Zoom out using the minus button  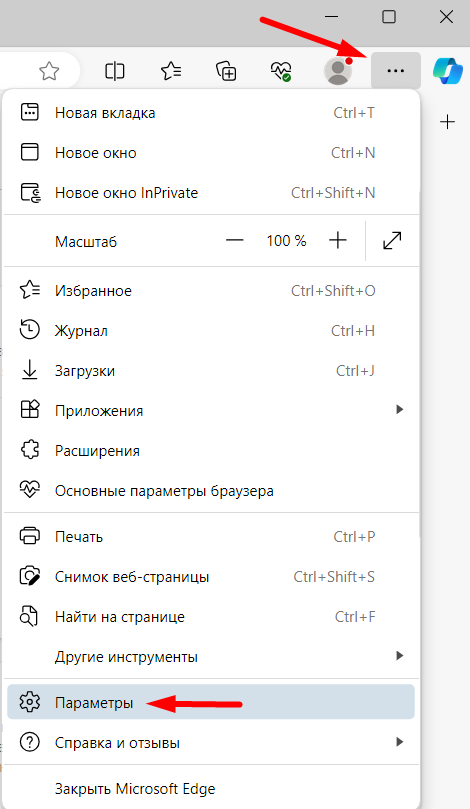click(234, 240)
